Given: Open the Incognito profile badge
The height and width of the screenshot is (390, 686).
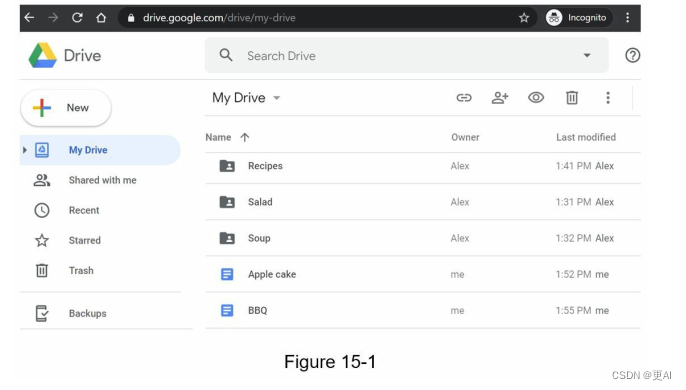Looking at the screenshot, I should click(x=578, y=18).
